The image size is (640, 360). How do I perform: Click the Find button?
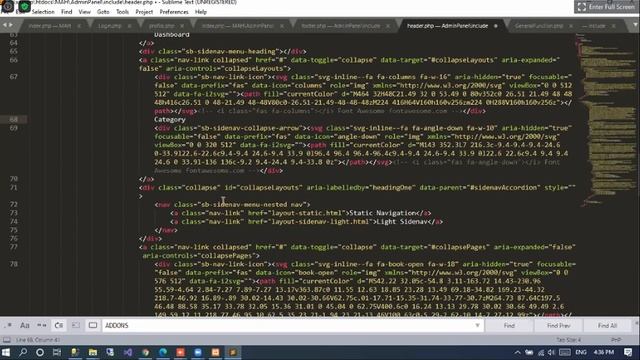[x=509, y=325]
